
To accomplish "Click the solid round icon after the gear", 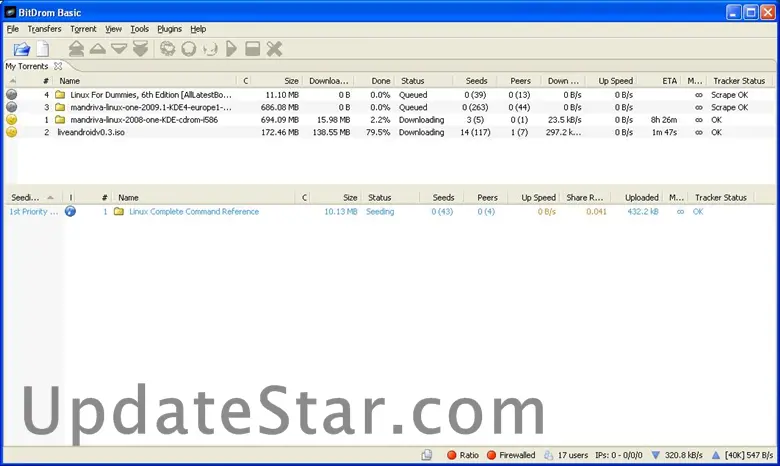I will click(189, 49).
